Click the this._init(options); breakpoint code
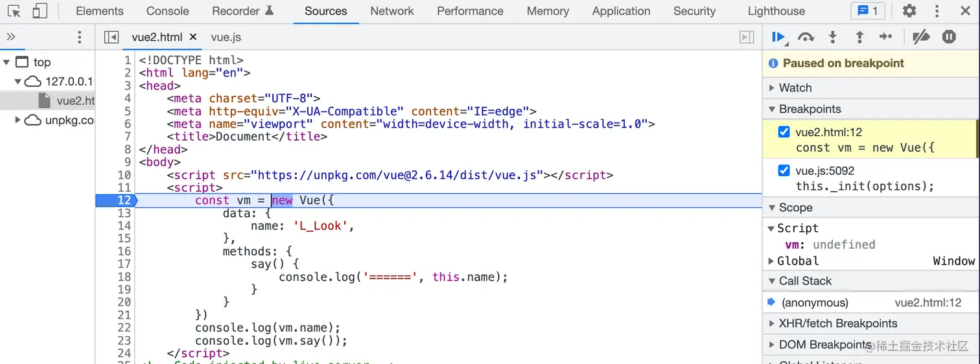Viewport: 980px width, 364px height. [x=865, y=187]
